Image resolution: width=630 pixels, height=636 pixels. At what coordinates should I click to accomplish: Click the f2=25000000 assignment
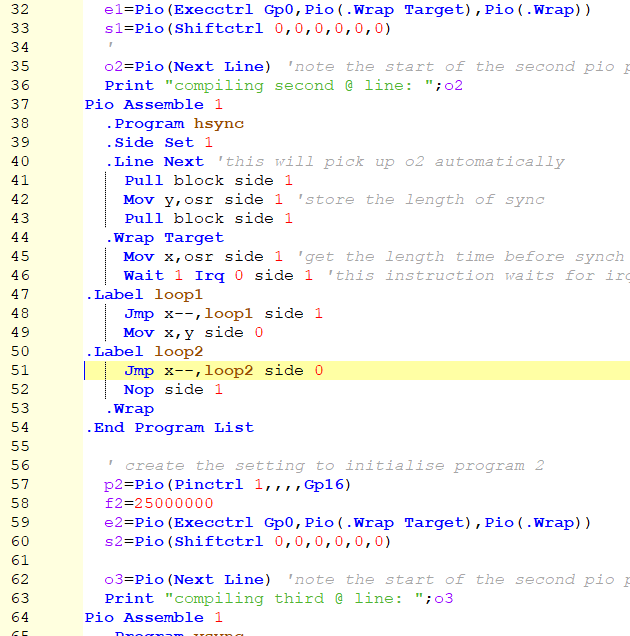(x=159, y=504)
